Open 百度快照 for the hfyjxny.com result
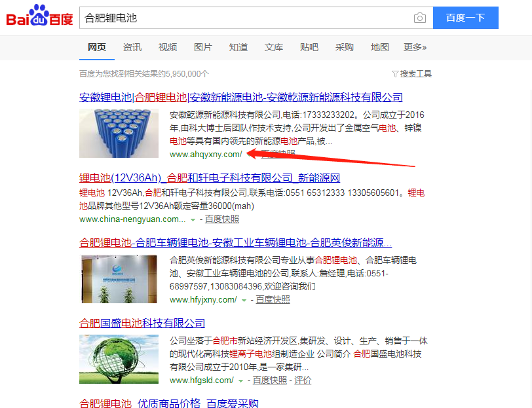 coord(273,299)
